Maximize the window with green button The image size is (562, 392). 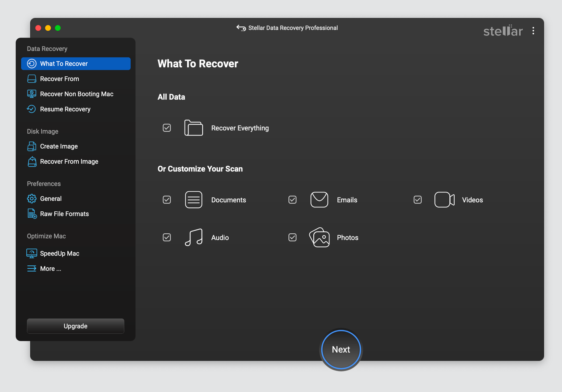(x=58, y=28)
